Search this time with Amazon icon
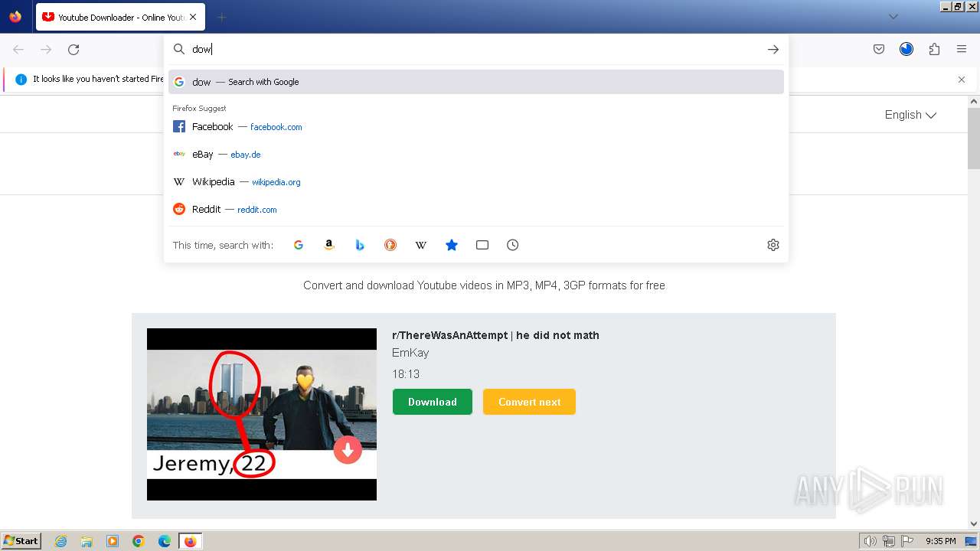 pyautogui.click(x=329, y=245)
